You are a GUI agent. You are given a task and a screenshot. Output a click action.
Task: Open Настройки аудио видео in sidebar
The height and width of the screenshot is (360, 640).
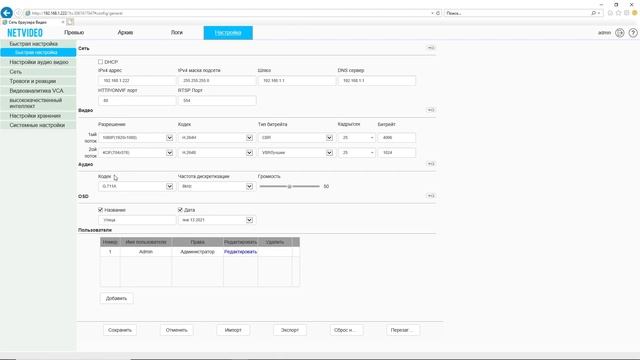pos(38,62)
